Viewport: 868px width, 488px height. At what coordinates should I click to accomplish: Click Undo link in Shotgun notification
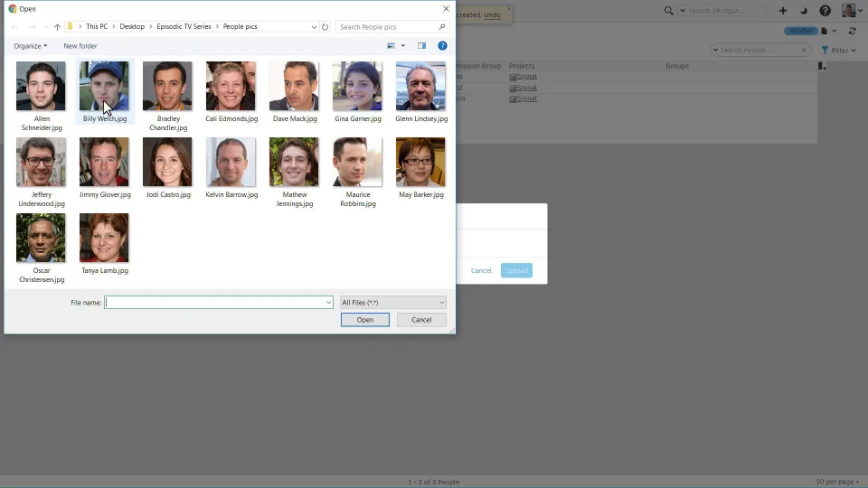click(x=492, y=15)
